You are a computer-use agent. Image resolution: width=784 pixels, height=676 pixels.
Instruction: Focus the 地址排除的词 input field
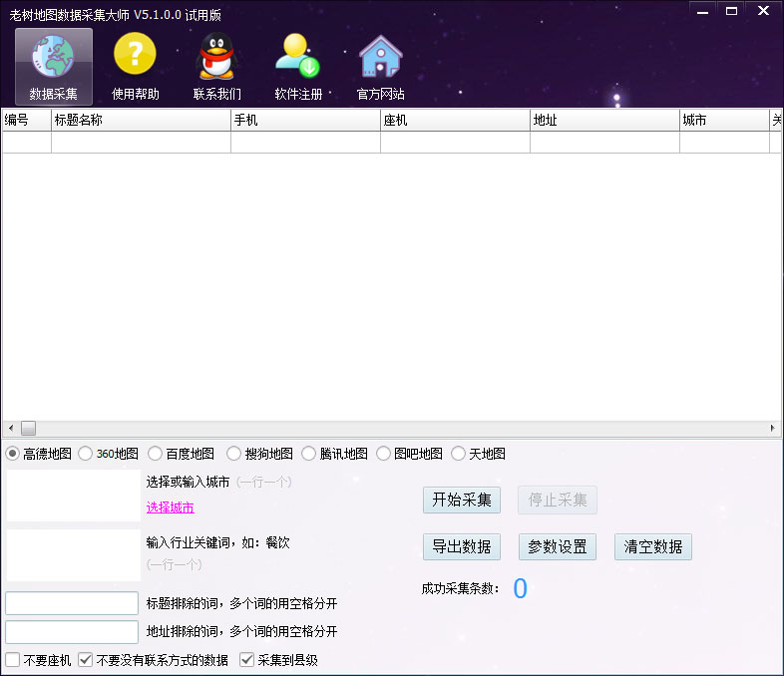click(x=72, y=632)
